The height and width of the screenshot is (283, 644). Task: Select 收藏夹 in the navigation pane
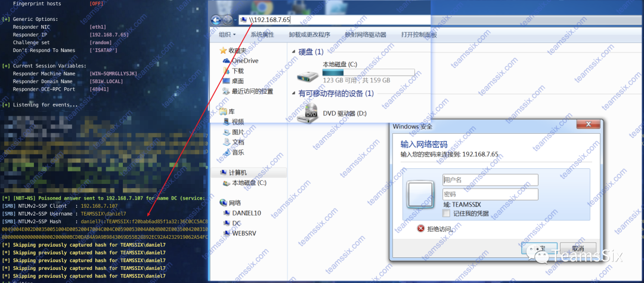[x=233, y=51]
